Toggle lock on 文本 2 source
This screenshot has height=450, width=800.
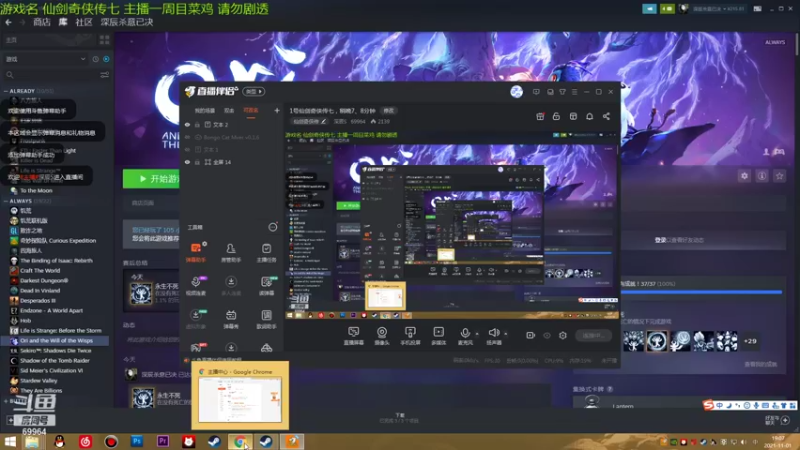[197, 124]
